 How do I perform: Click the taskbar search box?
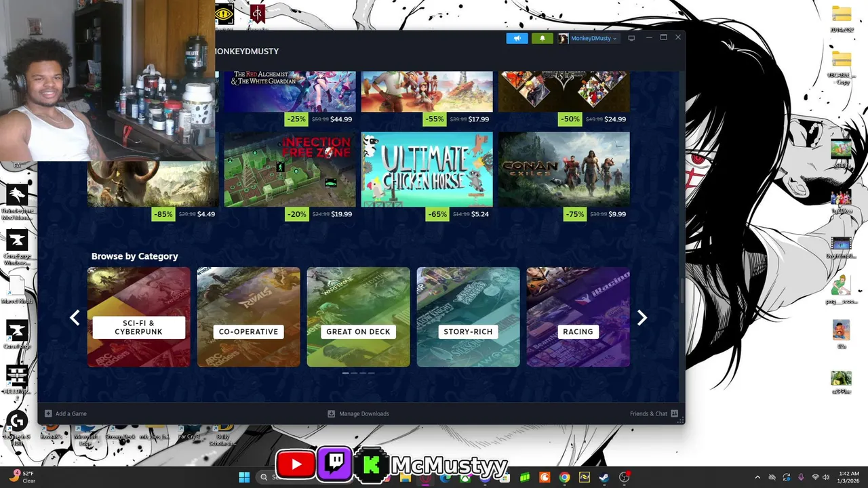click(x=268, y=477)
